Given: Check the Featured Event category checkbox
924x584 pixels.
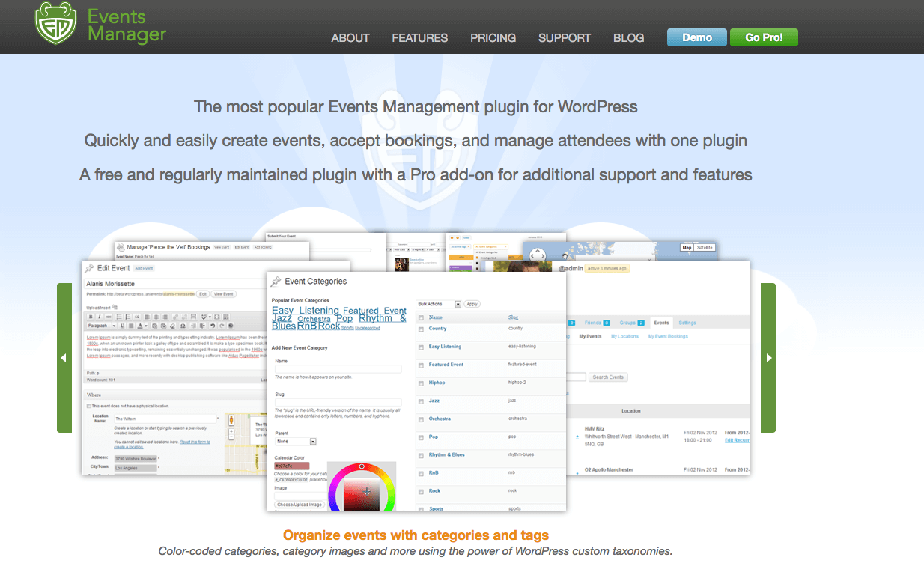Looking at the screenshot, I should [x=421, y=365].
